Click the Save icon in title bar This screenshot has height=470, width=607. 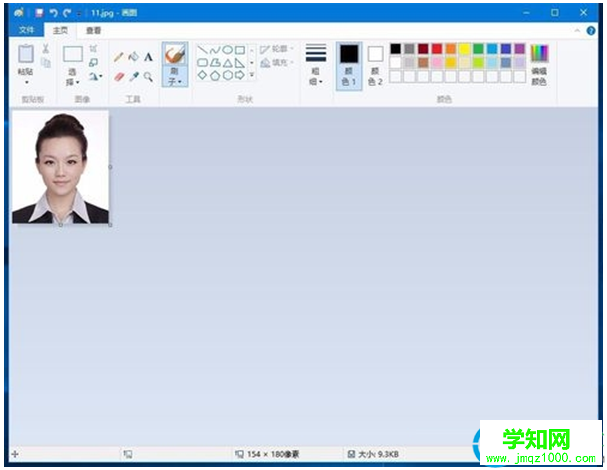[x=39, y=13]
